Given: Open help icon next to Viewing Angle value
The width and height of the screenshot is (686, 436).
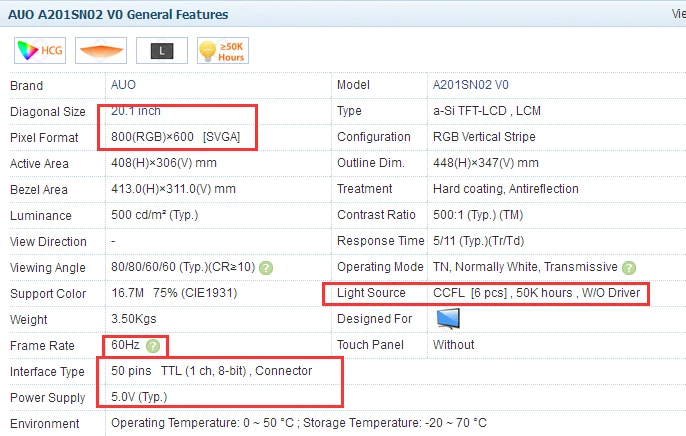Looking at the screenshot, I should [266, 268].
